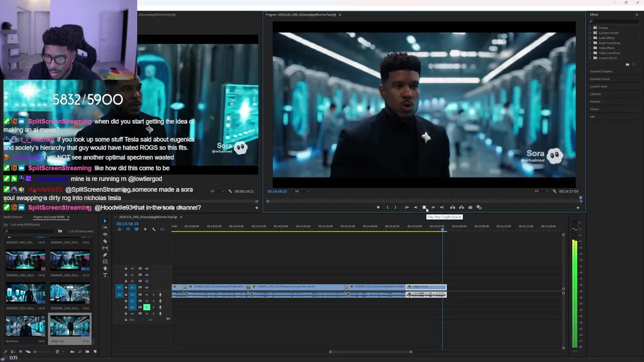The height and width of the screenshot is (362, 644).
Task: Select the Track Select Forward tool
Action: tap(105, 227)
